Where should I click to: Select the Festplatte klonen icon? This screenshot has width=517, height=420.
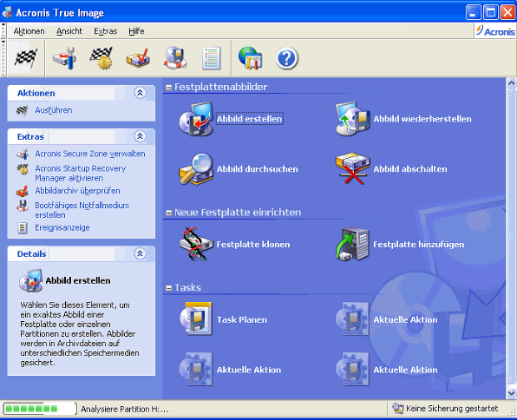[196, 244]
